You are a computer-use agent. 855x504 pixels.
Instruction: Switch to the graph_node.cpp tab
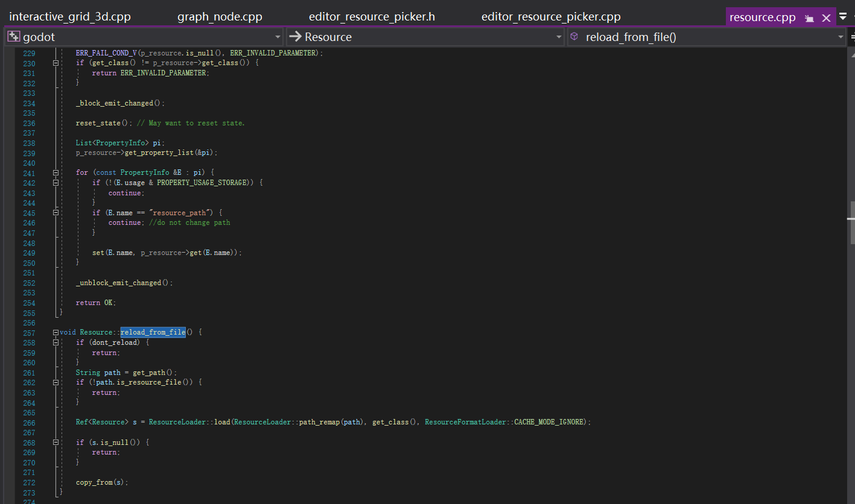click(x=220, y=17)
